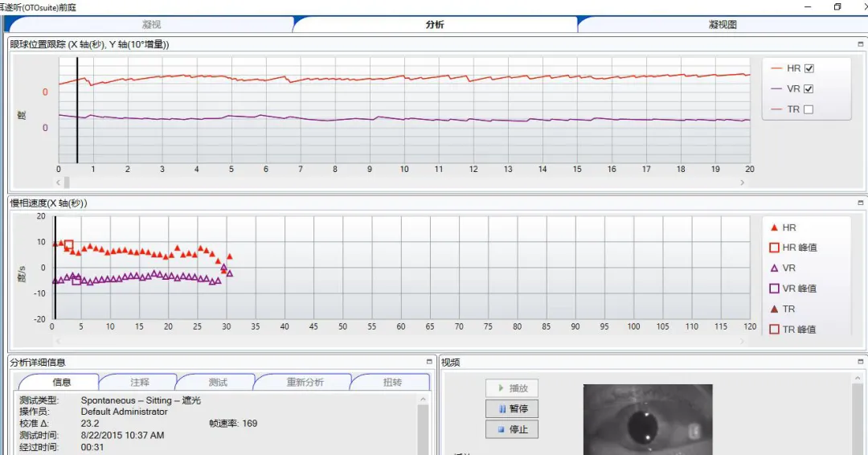The image size is (868, 455).
Task: Select the 分析 tab
Action: pos(435,24)
